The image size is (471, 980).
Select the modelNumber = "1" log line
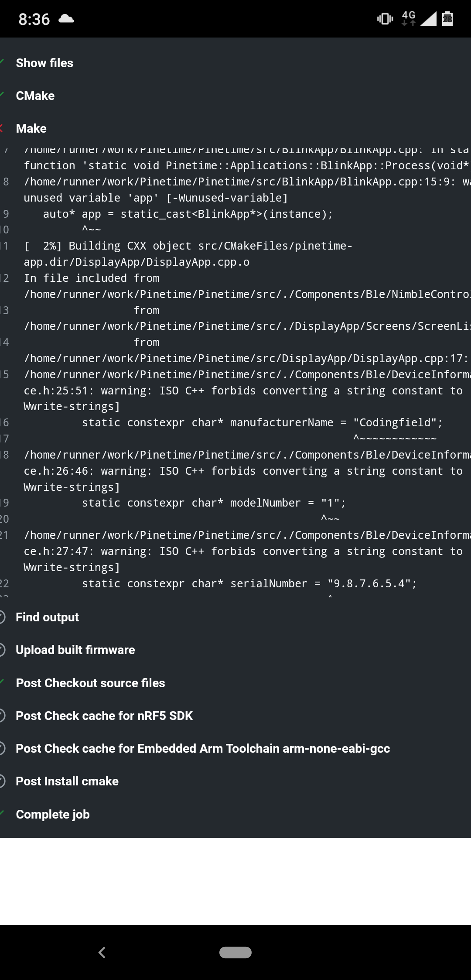(214, 503)
